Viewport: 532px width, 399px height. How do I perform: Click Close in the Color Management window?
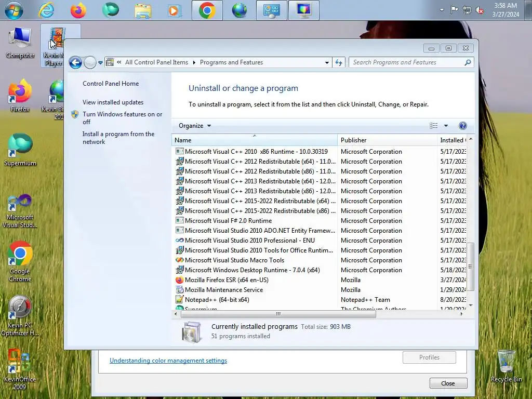coord(448,383)
